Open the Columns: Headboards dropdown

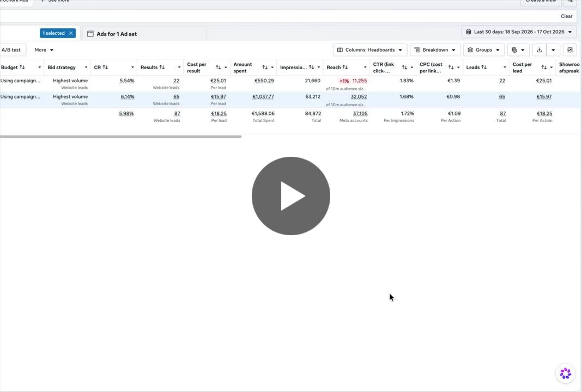pos(369,50)
